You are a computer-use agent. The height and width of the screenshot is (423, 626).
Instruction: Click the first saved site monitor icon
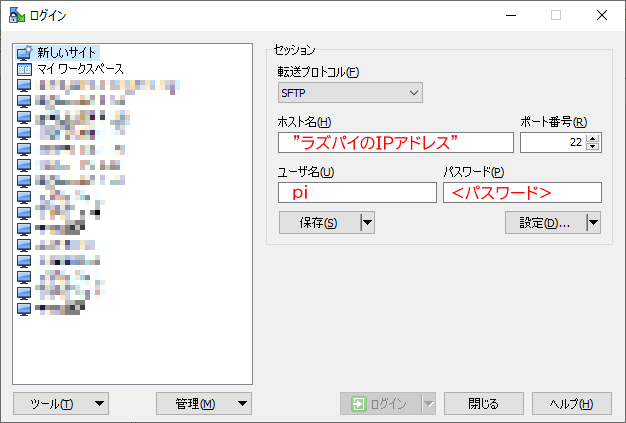[25, 85]
